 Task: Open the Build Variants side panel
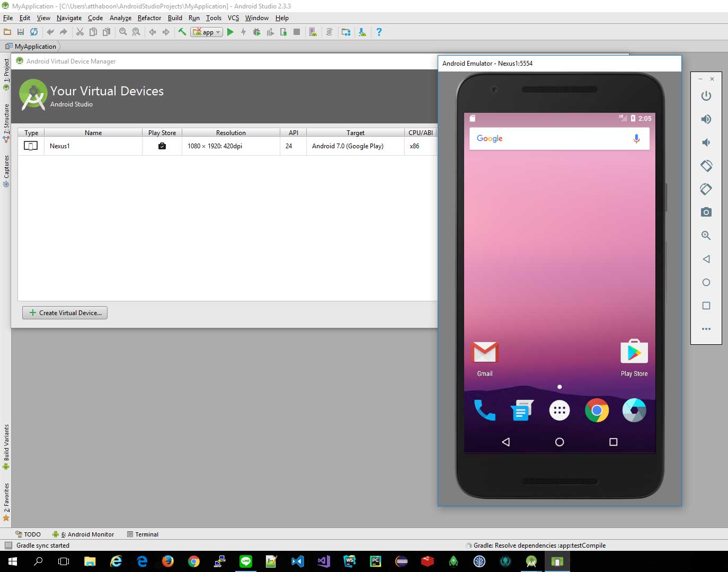pyautogui.click(x=6, y=446)
